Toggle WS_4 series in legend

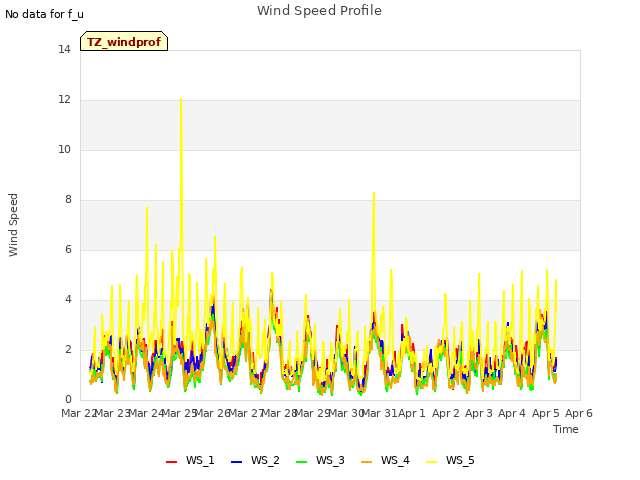click(385, 460)
